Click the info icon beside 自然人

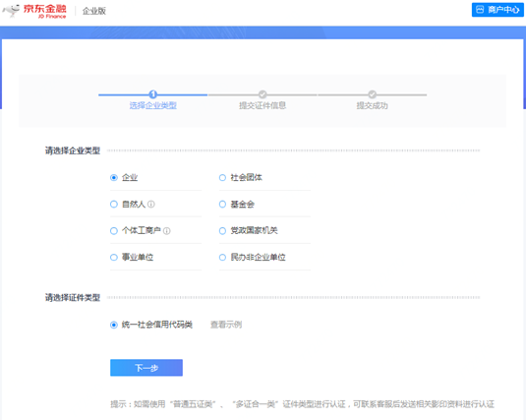point(151,205)
